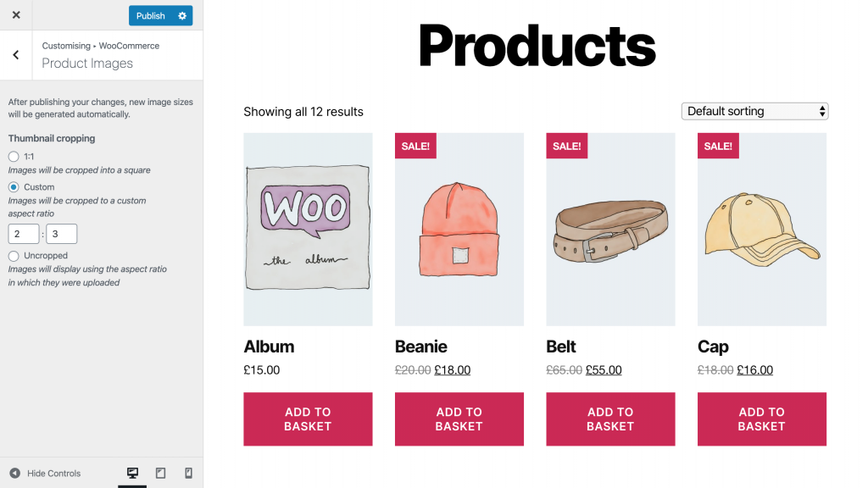
Task: Select the 1:1 thumbnail cropping option
Action: 14,157
